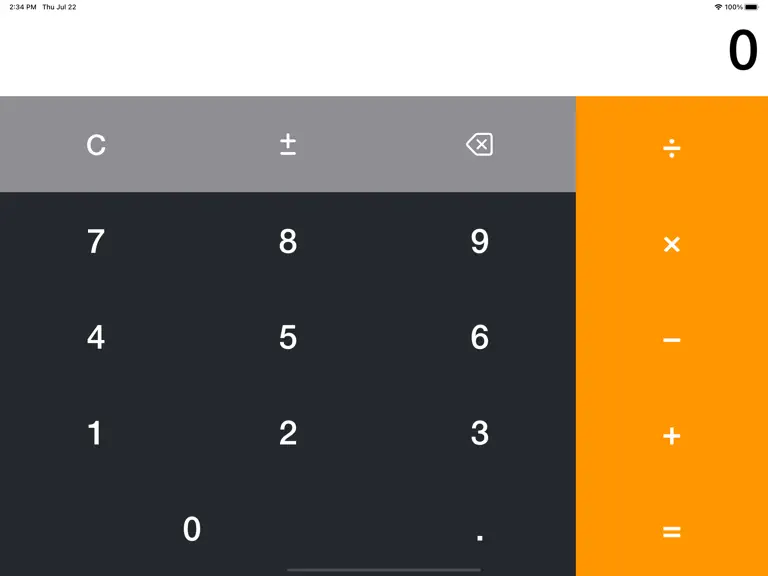Viewport: 768px width, 576px height.
Task: Tap the decimal point key
Action: coord(480,528)
